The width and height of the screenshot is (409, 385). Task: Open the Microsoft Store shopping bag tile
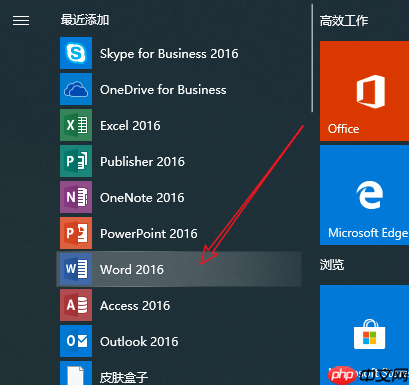click(x=364, y=335)
